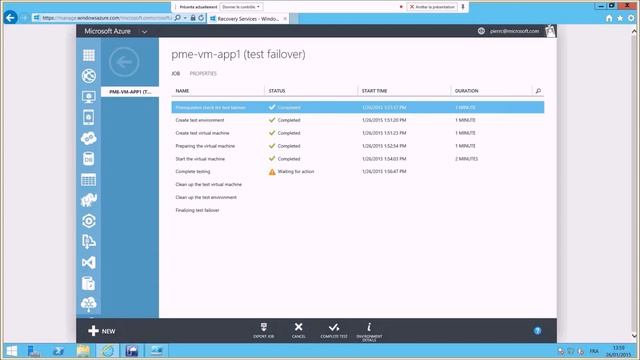Click the browser vertical scrollbar down arrow
This screenshot has width=640, height=360.
[x=633, y=336]
